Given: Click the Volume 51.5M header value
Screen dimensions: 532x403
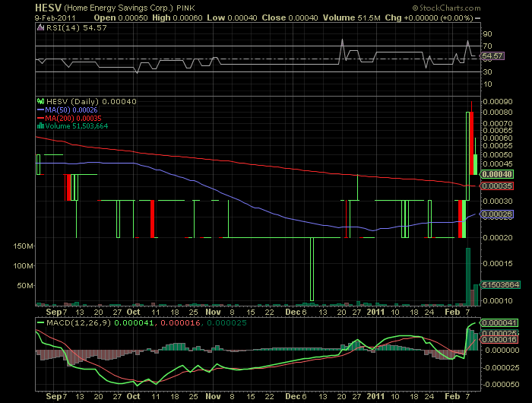Looking at the screenshot, I should [x=351, y=18].
